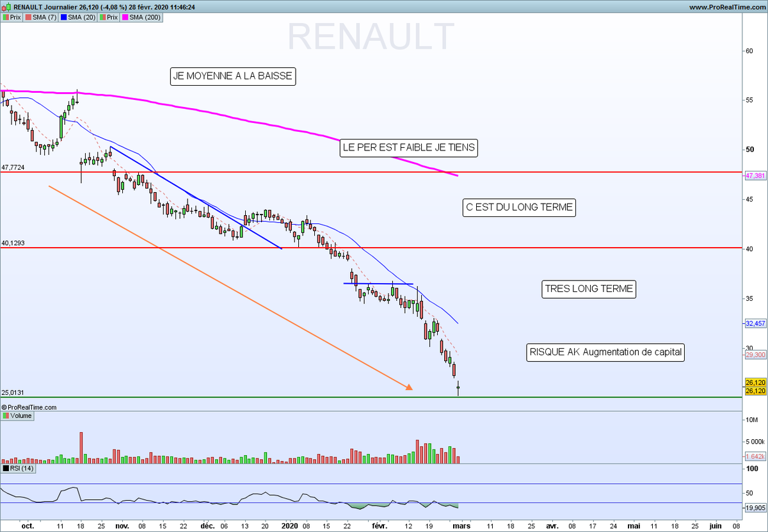
Task: Select the SMA (7) indicator legend
Action: tap(41, 17)
